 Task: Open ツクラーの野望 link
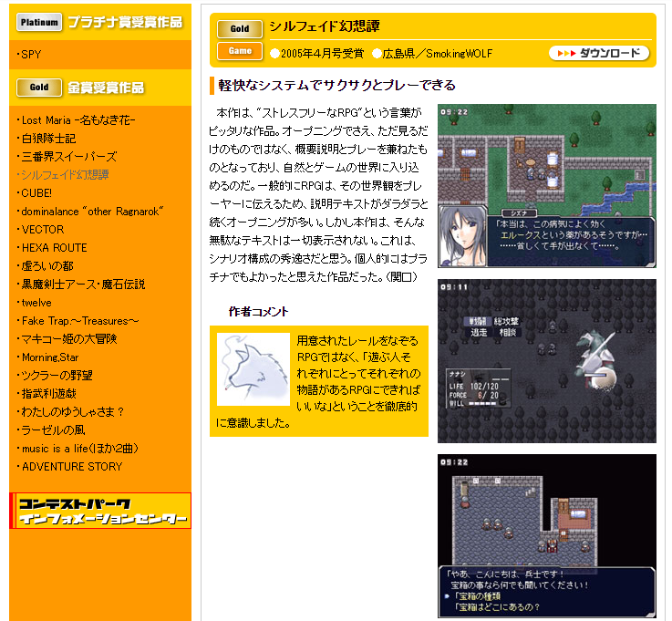pyautogui.click(x=57, y=376)
